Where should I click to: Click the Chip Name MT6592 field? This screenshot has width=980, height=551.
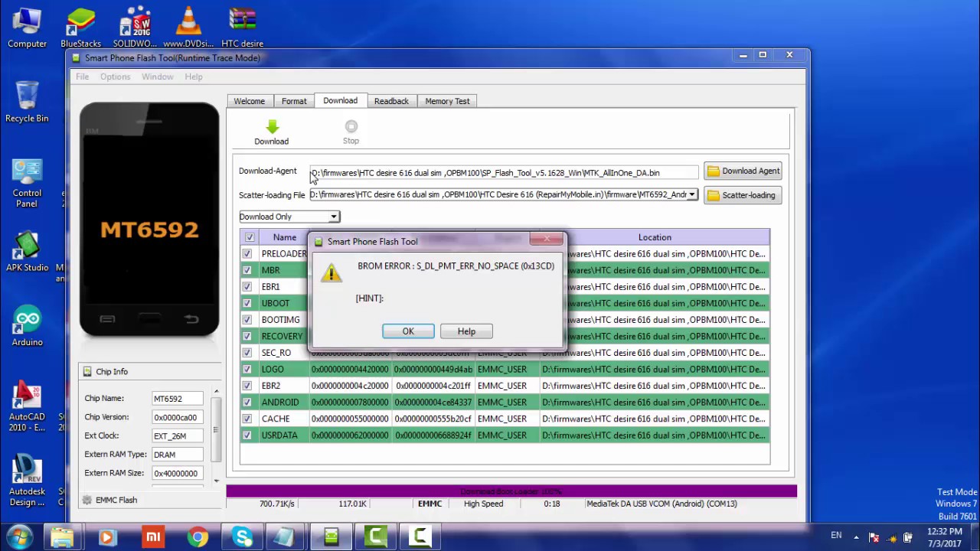pyautogui.click(x=178, y=399)
